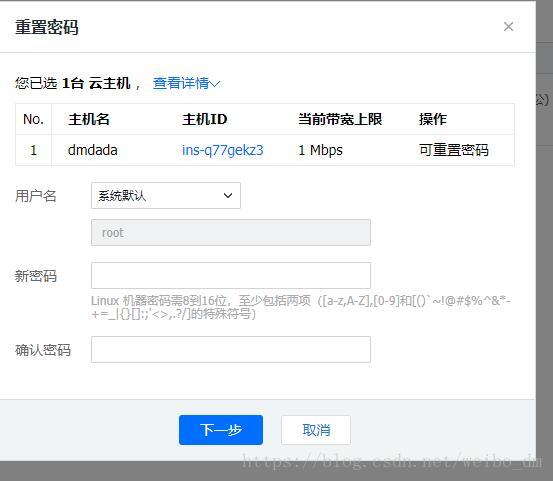The height and width of the screenshot is (481, 553).
Task: Click the 当前带宽上限 column header
Action: point(340,119)
